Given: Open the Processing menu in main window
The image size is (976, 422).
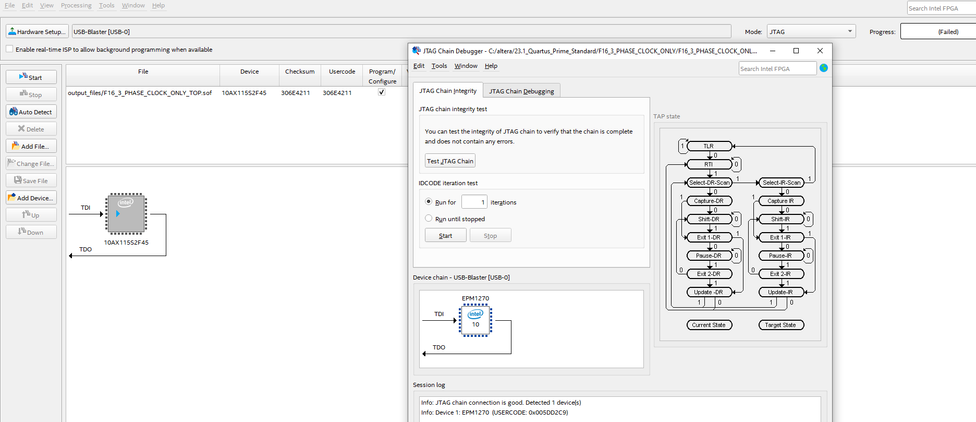Looking at the screenshot, I should 78,6.
